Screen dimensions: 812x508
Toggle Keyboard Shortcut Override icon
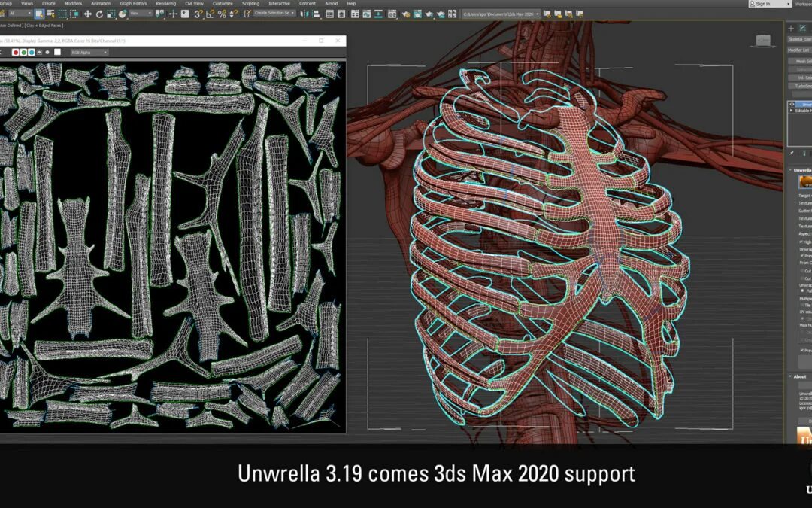tap(185, 14)
